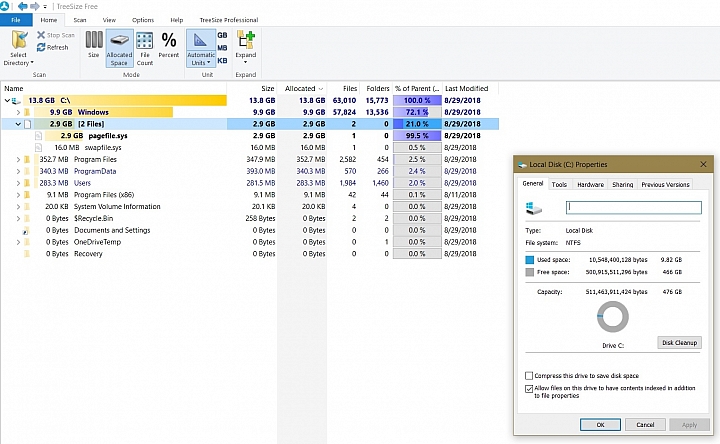Screen dimensions: 720x444
Task: Click the Windows folder icon
Action: (x=27, y=112)
